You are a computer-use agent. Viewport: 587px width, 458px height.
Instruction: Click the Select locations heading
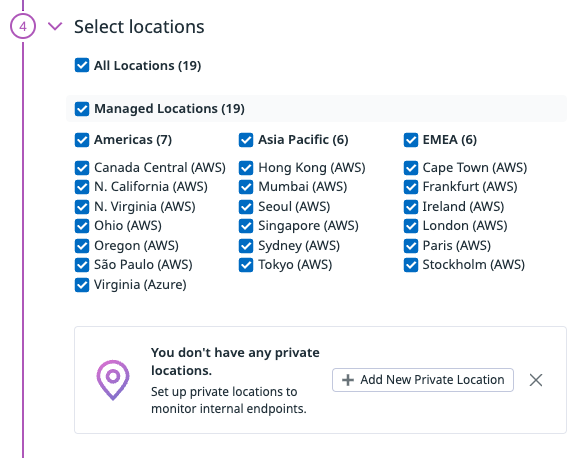139,27
